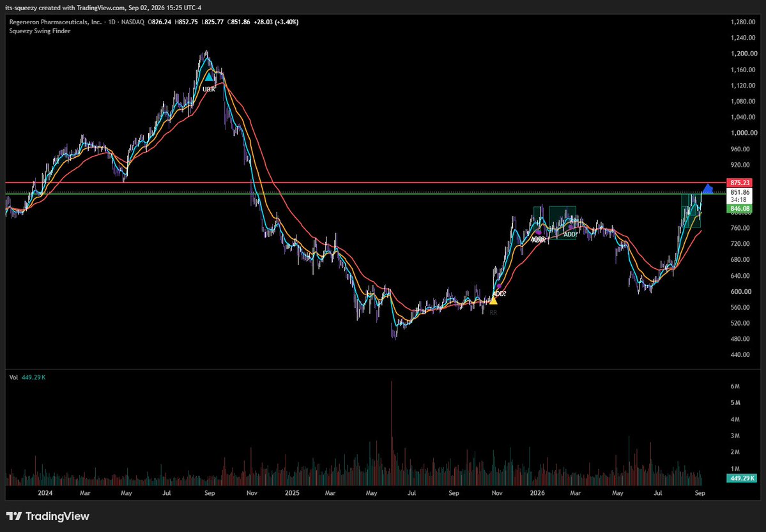Click the 440.00 price axis label
The height and width of the screenshot is (532, 766).
coord(740,354)
